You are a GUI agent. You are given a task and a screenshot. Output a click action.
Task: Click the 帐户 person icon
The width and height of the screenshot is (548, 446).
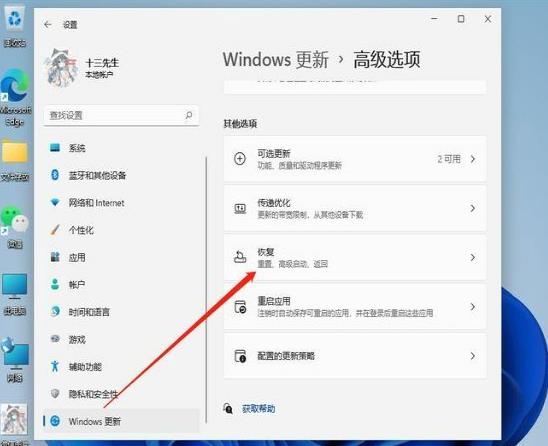(x=55, y=284)
